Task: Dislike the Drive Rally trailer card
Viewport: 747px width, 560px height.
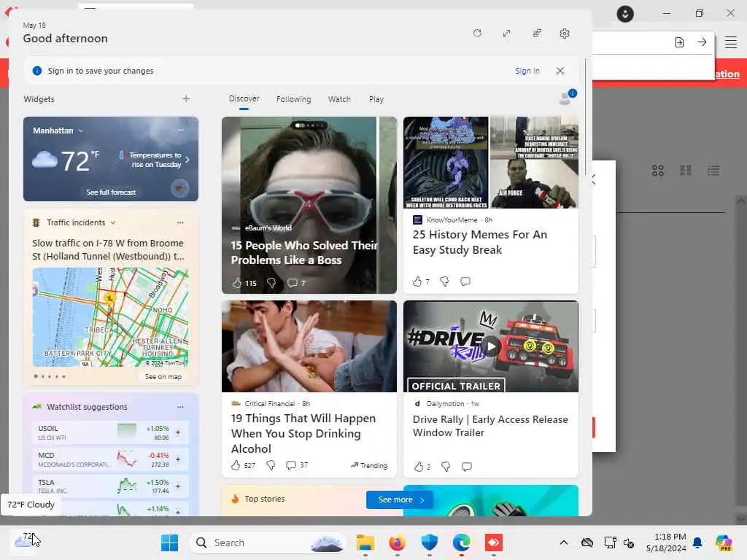Action: coord(446,467)
